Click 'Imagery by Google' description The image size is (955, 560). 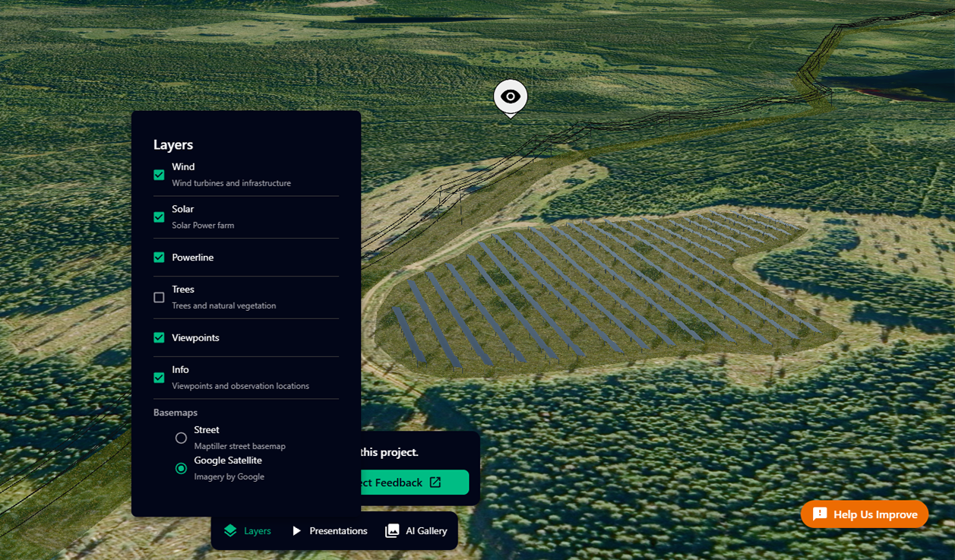pos(229,476)
